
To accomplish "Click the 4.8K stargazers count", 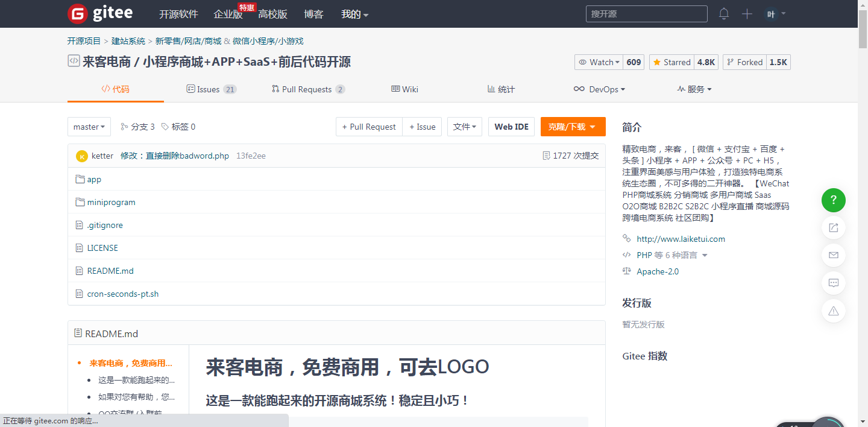I will point(706,62).
